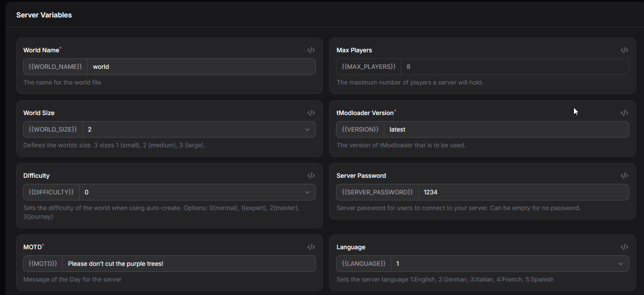The height and width of the screenshot is (295, 644).
Task: Open the World Size dropdown
Action: 198,129
